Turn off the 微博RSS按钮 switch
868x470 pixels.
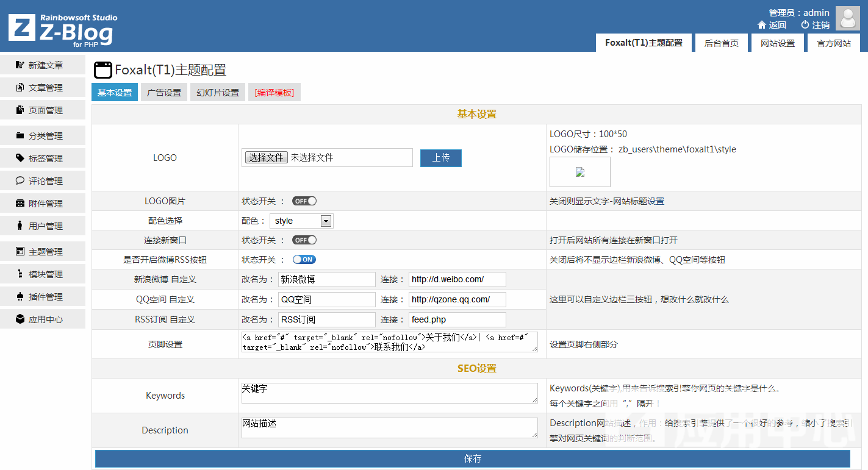click(304, 260)
